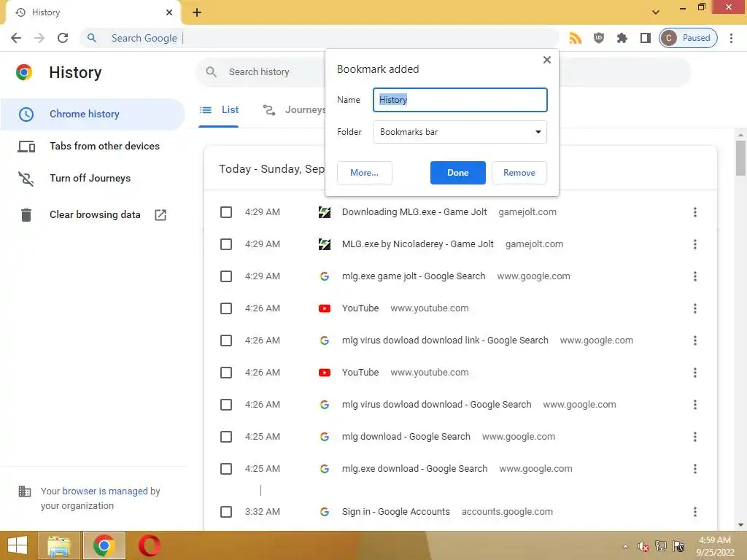Check mlg virus dowload download link checkbox
The image size is (747, 560).
226,341
